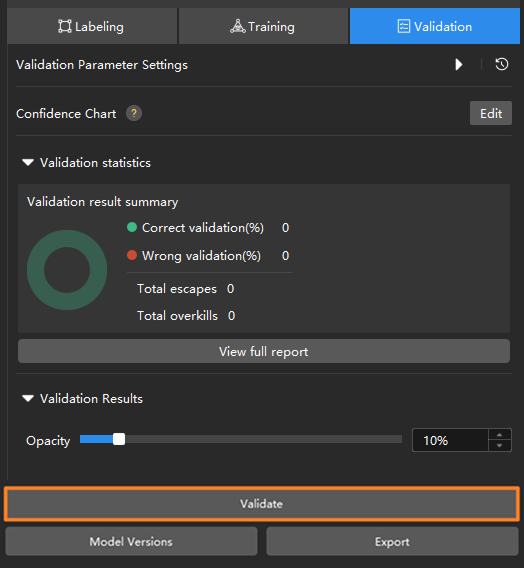Click the Training tab icon

[238, 26]
